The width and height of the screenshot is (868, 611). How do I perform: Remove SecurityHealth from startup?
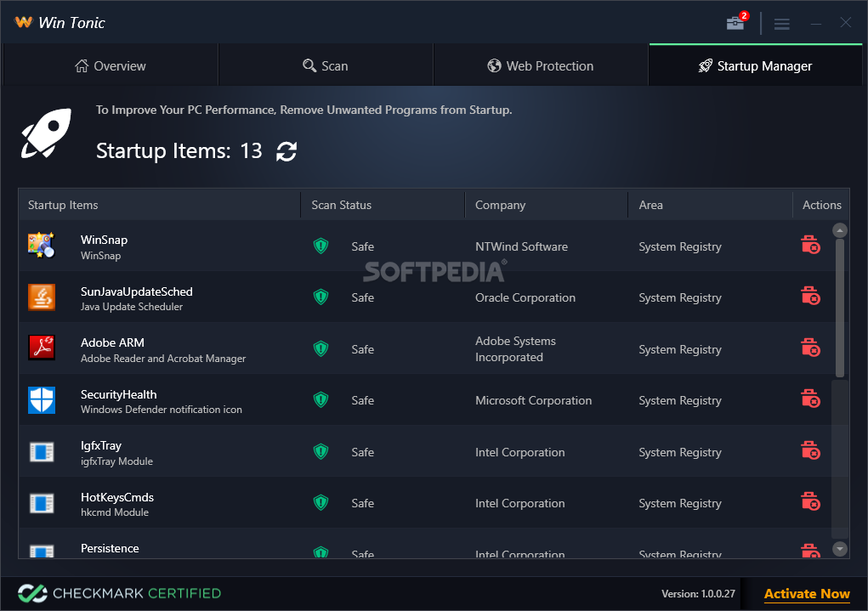tap(810, 399)
